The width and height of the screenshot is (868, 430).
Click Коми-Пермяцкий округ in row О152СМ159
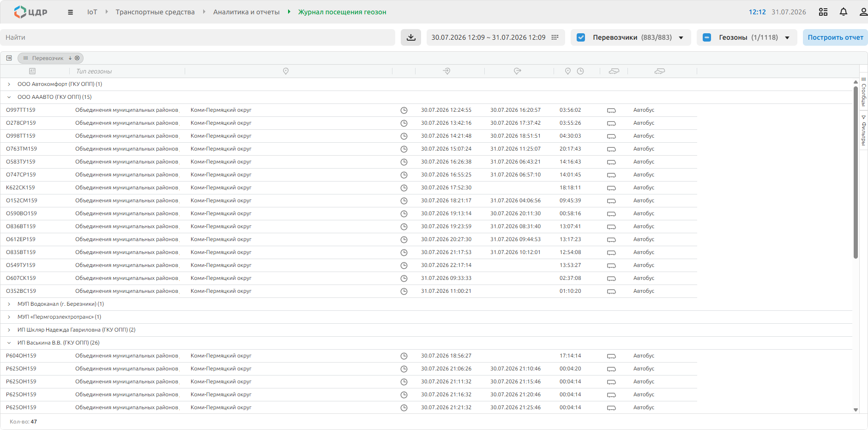click(x=221, y=200)
